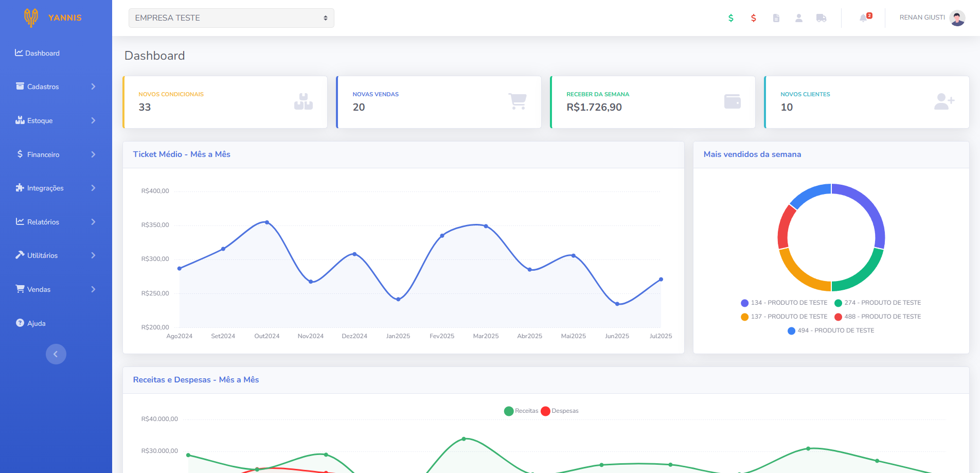Toggle the Receitas legend in the lower chart
This screenshot has width=980, height=473.
(x=521, y=411)
